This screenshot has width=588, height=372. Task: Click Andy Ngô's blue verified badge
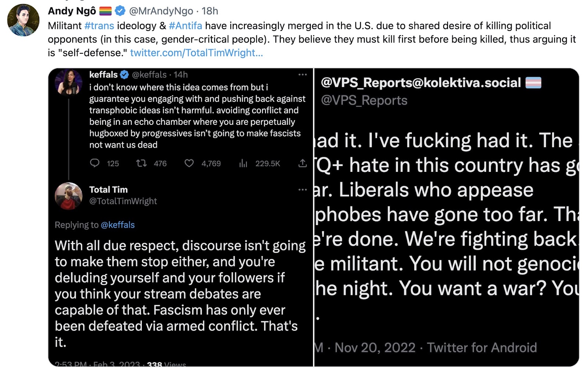[120, 11]
